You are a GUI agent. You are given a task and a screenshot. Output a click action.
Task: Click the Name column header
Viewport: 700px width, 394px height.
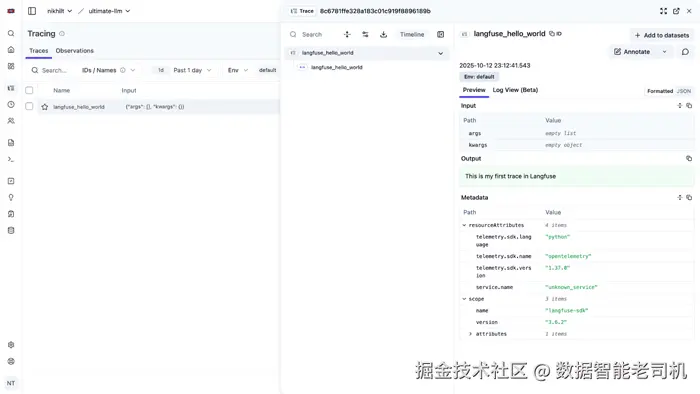[62, 90]
